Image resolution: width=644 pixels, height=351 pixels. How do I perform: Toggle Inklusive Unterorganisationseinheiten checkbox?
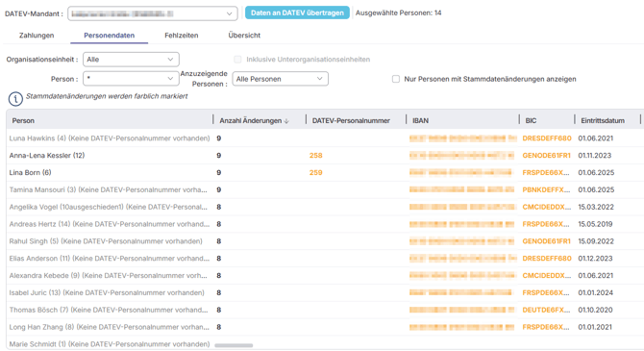237,60
